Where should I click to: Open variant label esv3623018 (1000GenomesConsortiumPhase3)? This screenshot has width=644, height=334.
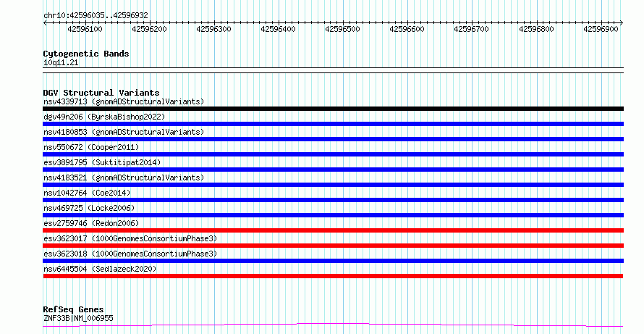(x=130, y=254)
